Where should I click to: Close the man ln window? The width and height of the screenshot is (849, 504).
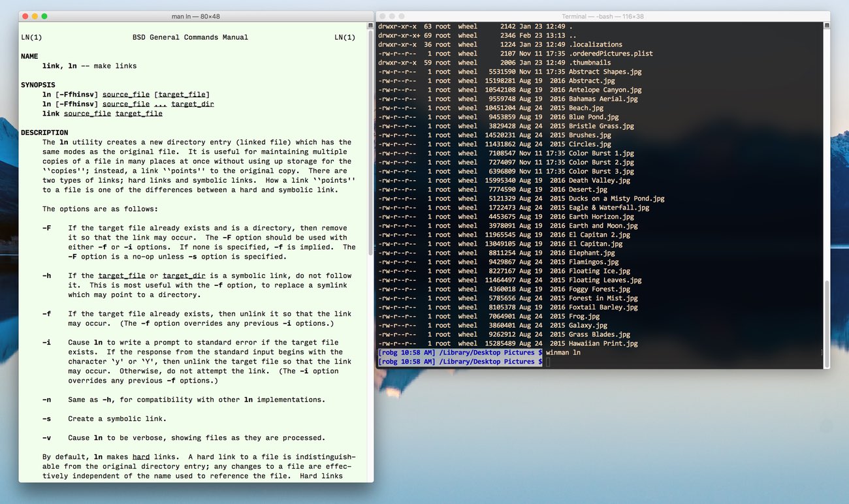click(x=25, y=16)
